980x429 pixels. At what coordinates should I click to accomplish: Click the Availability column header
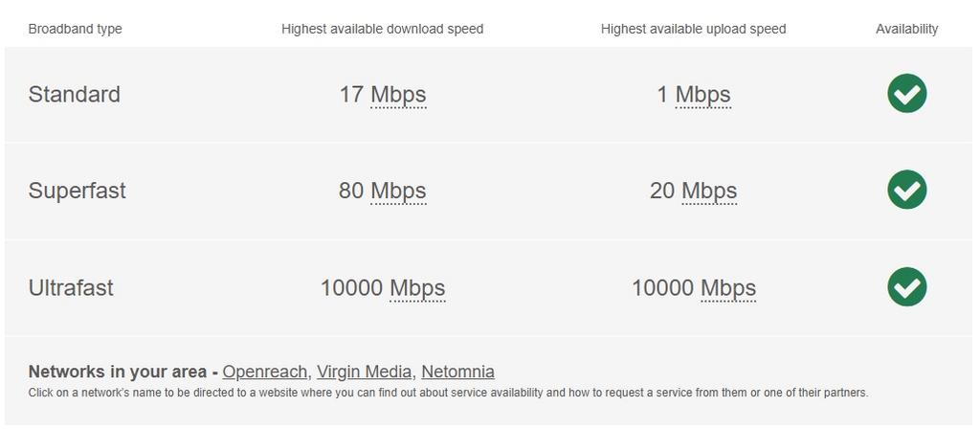pos(906,29)
